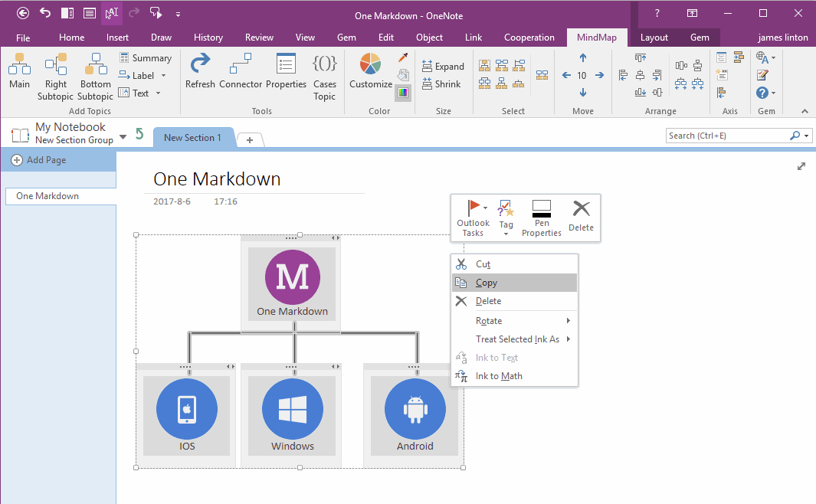
Task: Click Delete in the floating mini toolbar
Action: (581, 216)
